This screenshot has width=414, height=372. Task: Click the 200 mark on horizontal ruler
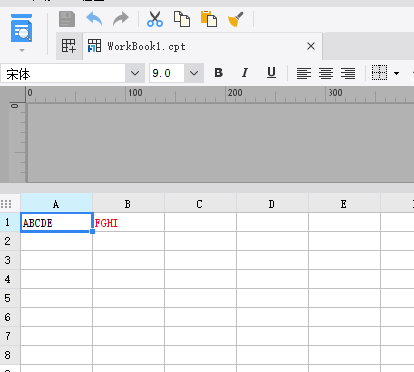pos(235,93)
